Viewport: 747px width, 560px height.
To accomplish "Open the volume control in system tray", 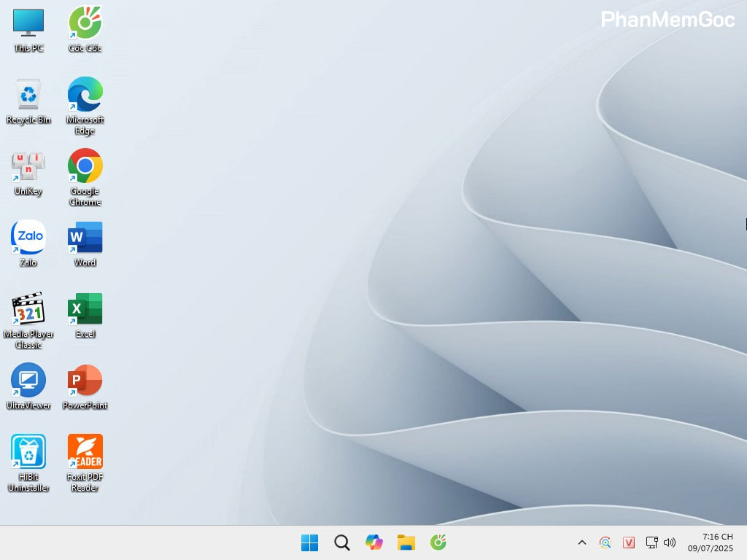I will click(670, 542).
